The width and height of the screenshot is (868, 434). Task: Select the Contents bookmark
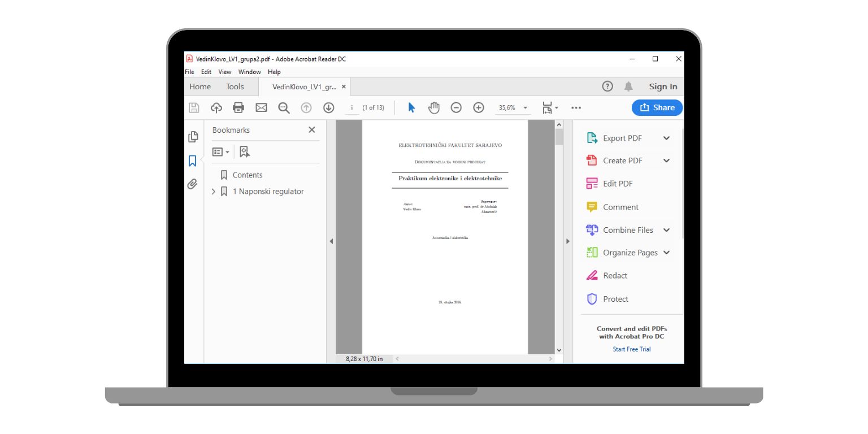tap(248, 175)
